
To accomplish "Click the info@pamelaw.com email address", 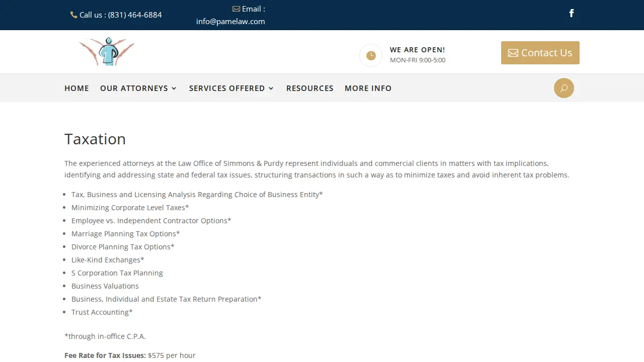I will coord(230,21).
